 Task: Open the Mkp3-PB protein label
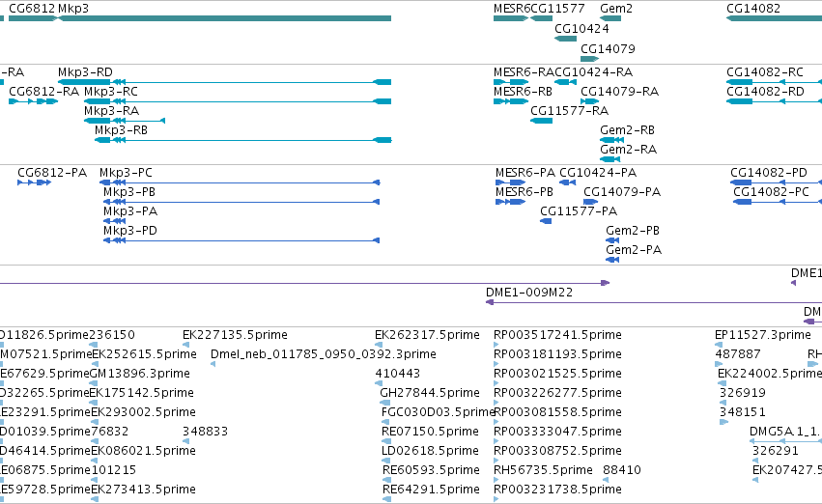click(x=129, y=192)
